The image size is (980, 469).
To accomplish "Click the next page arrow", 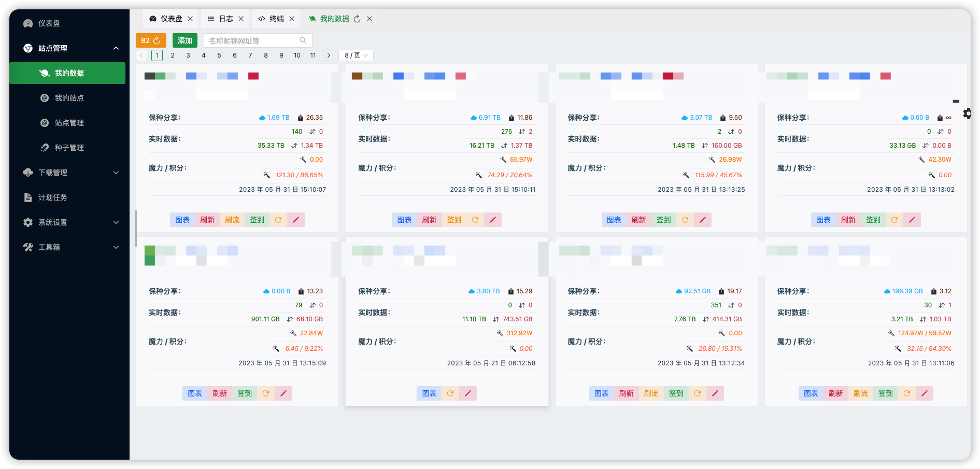I will [329, 55].
